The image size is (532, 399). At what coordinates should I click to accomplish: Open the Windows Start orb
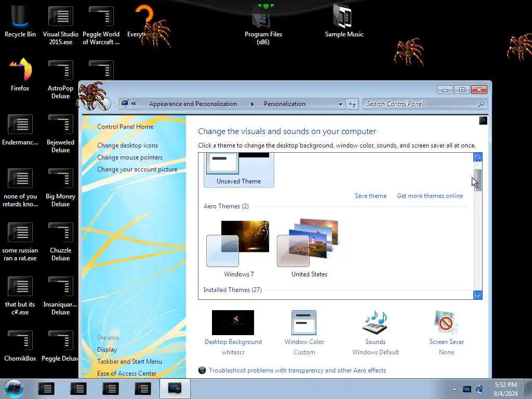(14, 389)
